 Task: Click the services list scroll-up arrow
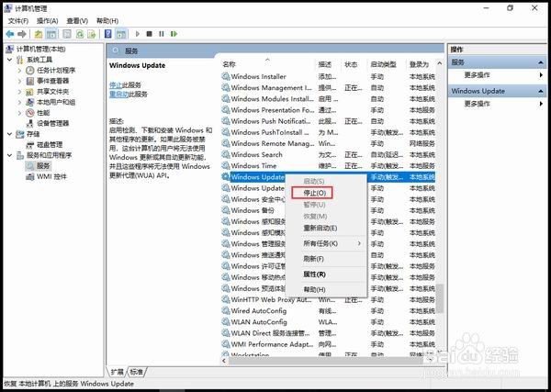click(x=440, y=63)
